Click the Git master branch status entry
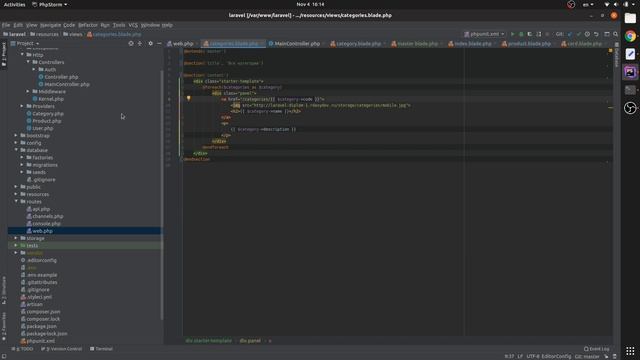The width and height of the screenshot is (640, 360). [x=587, y=356]
